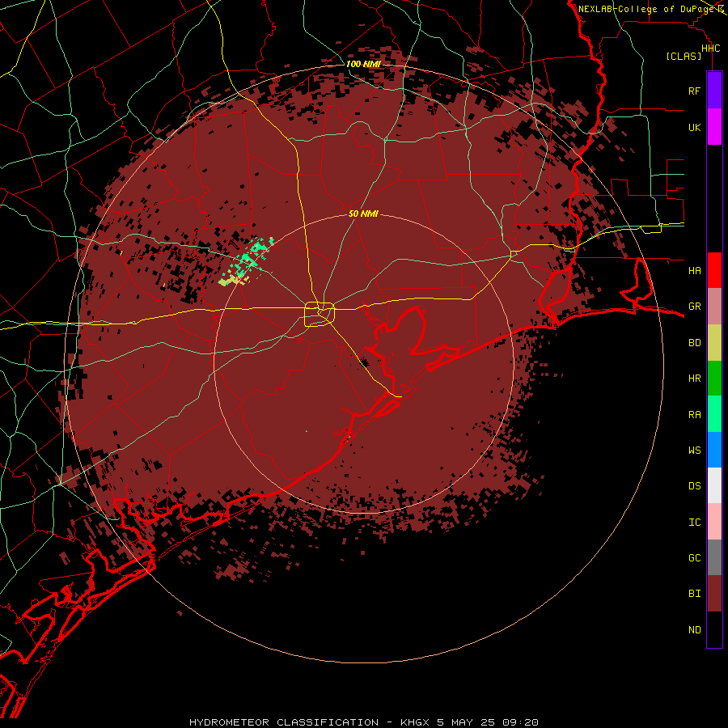
Task: Click the UK legend label
Action: click(x=695, y=127)
